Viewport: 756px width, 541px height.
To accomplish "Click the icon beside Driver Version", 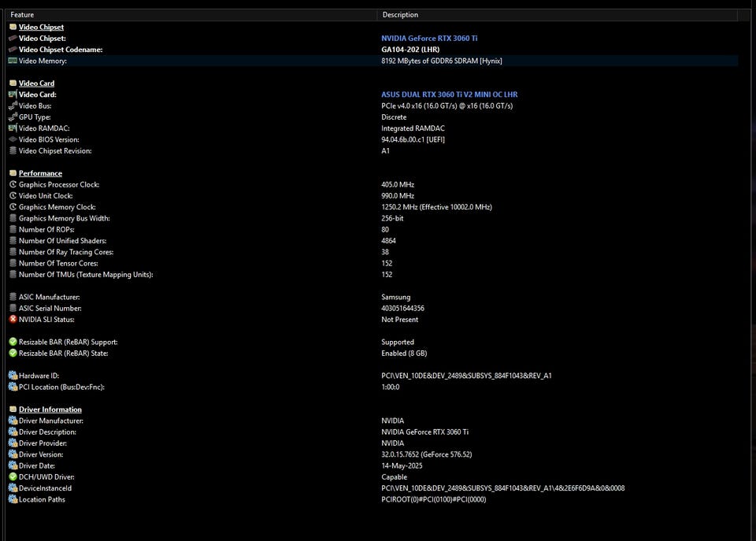I will (13, 454).
